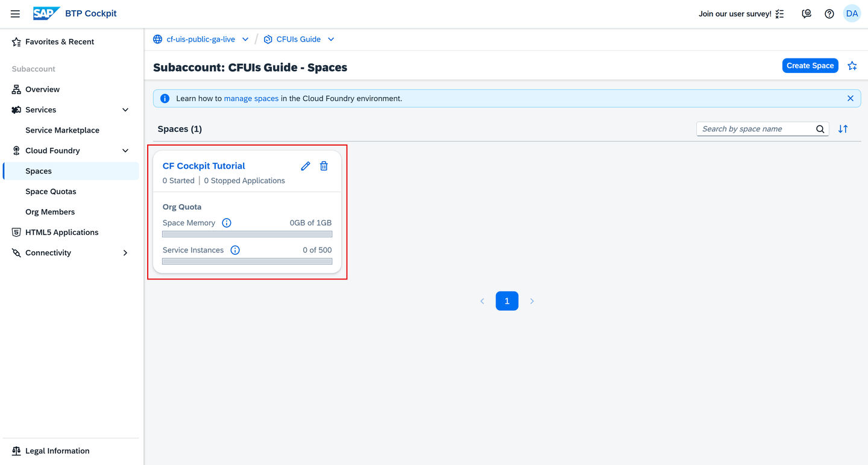
Task: Click the Service Instances usage bar
Action: [x=247, y=261]
